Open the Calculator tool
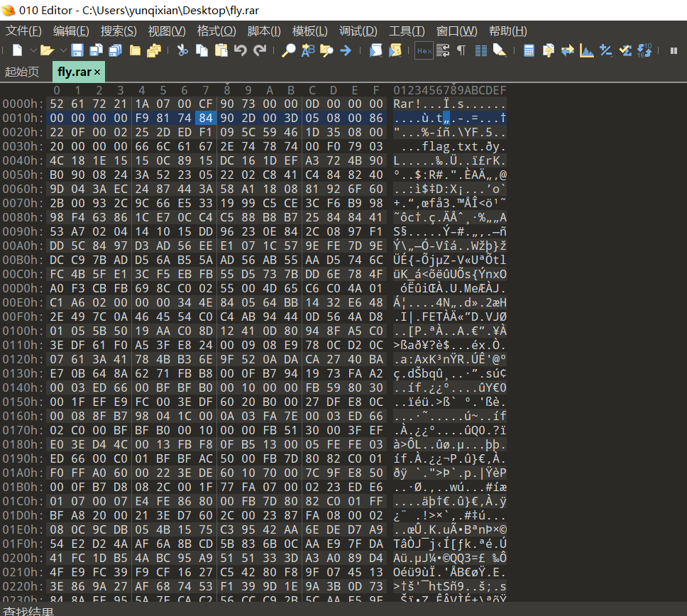Viewport: 687px width, 616px height. (x=529, y=51)
